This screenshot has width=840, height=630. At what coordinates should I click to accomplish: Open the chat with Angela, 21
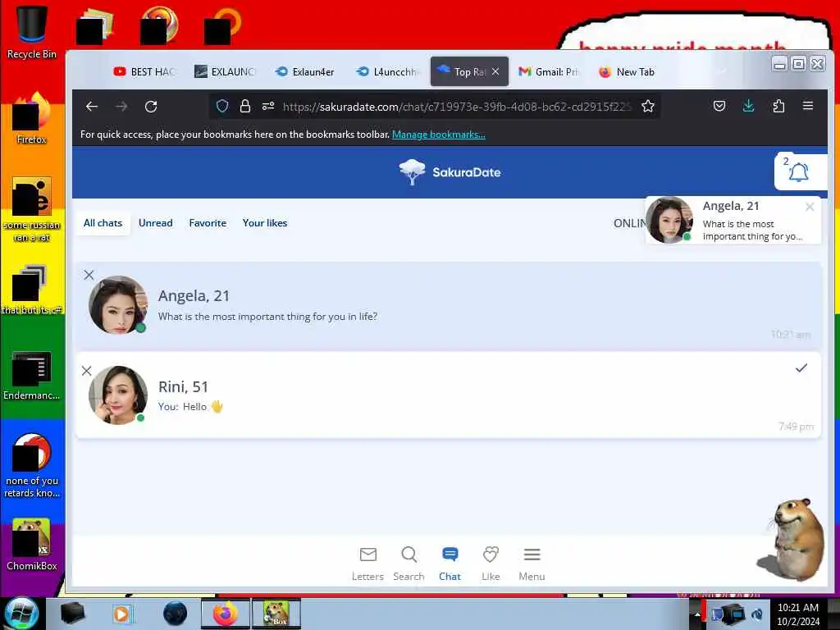click(449, 306)
